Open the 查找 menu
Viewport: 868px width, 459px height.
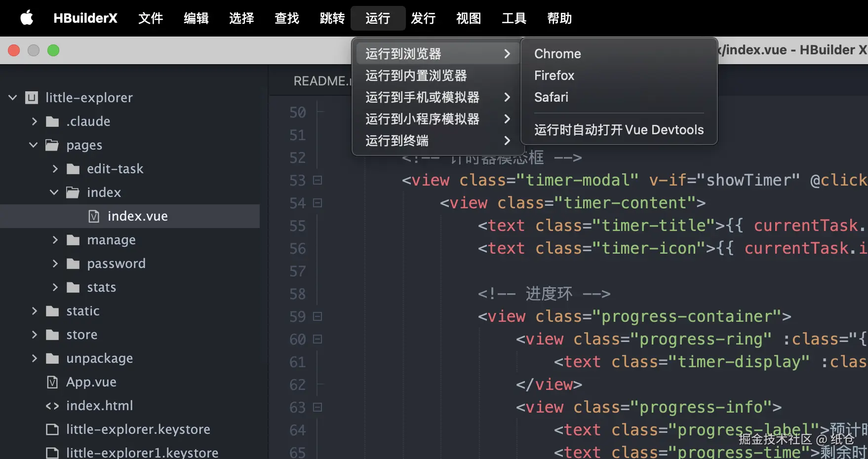tap(287, 18)
